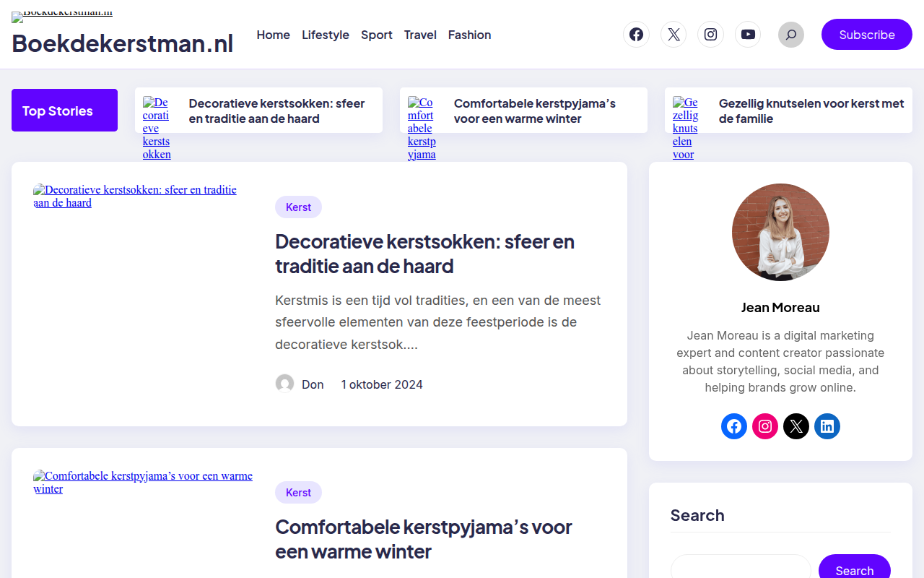Screen dimensions: 924x578
Task: Open top story 'Gezellig knutselen voor kerst'
Action: tap(811, 111)
